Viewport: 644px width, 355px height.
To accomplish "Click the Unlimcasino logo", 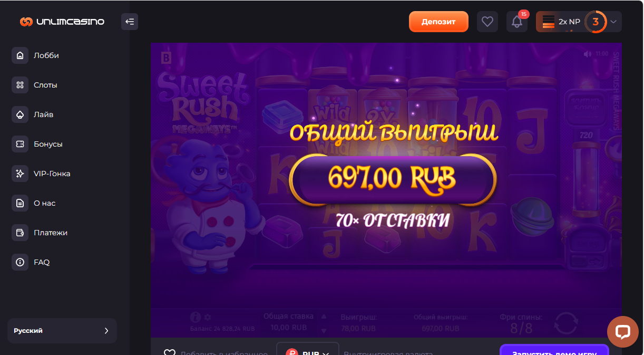I will pos(62,22).
